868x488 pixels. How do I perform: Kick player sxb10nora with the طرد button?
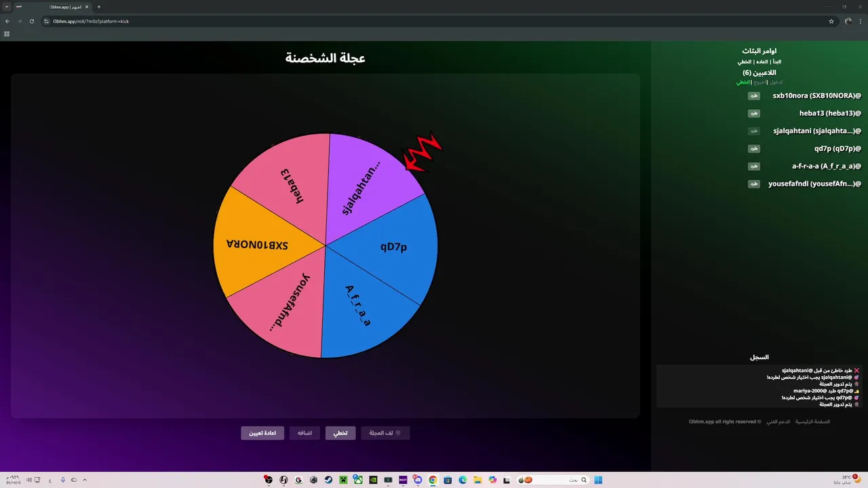(754, 96)
